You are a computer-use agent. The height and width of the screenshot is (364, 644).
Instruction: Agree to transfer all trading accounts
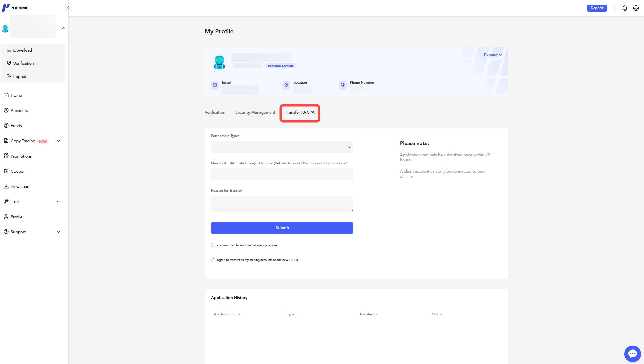click(x=213, y=260)
